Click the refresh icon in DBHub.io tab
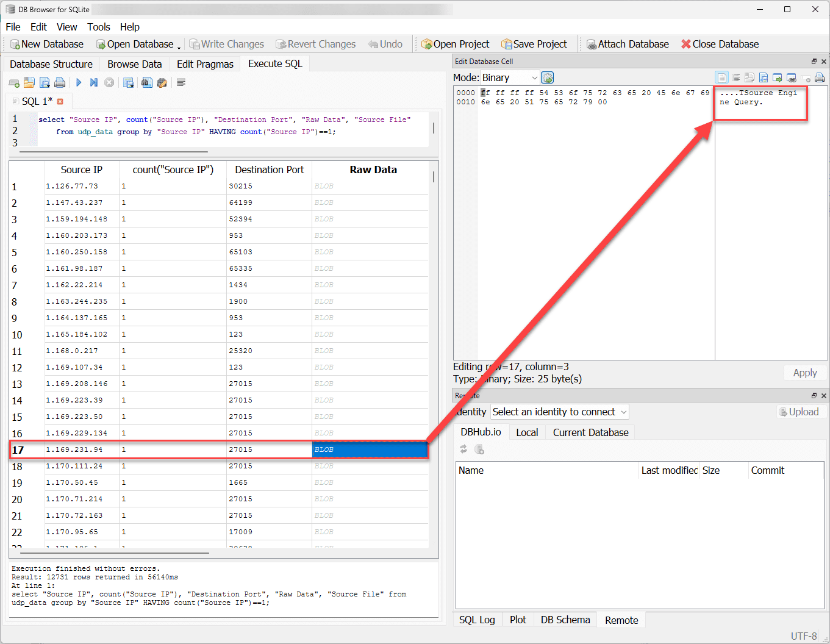 tap(463, 449)
